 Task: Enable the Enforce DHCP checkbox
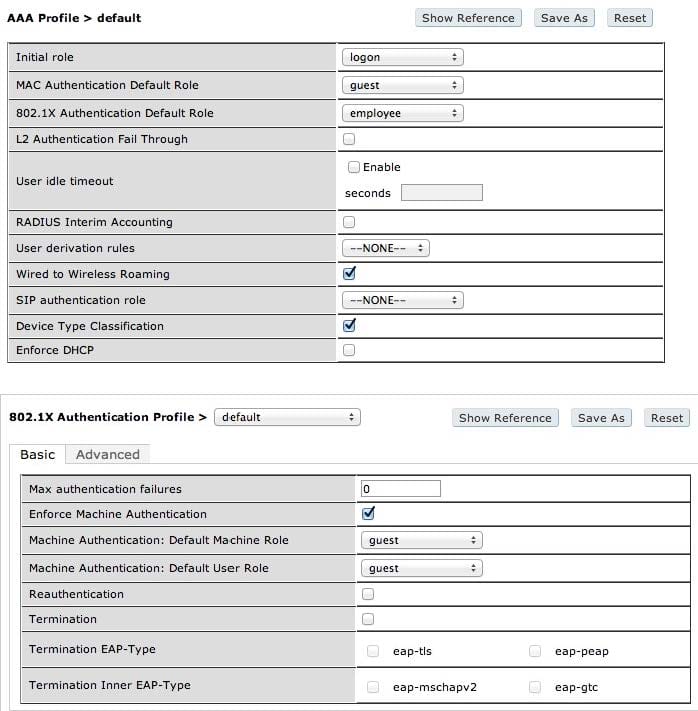click(349, 350)
